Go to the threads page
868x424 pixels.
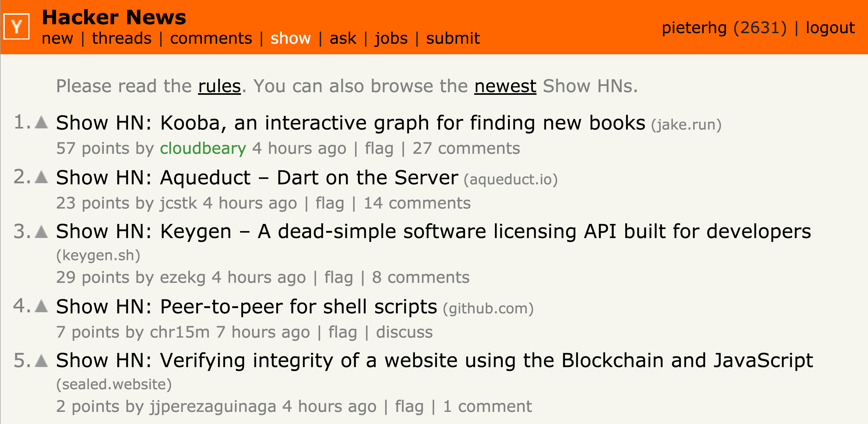pyautogui.click(x=122, y=38)
